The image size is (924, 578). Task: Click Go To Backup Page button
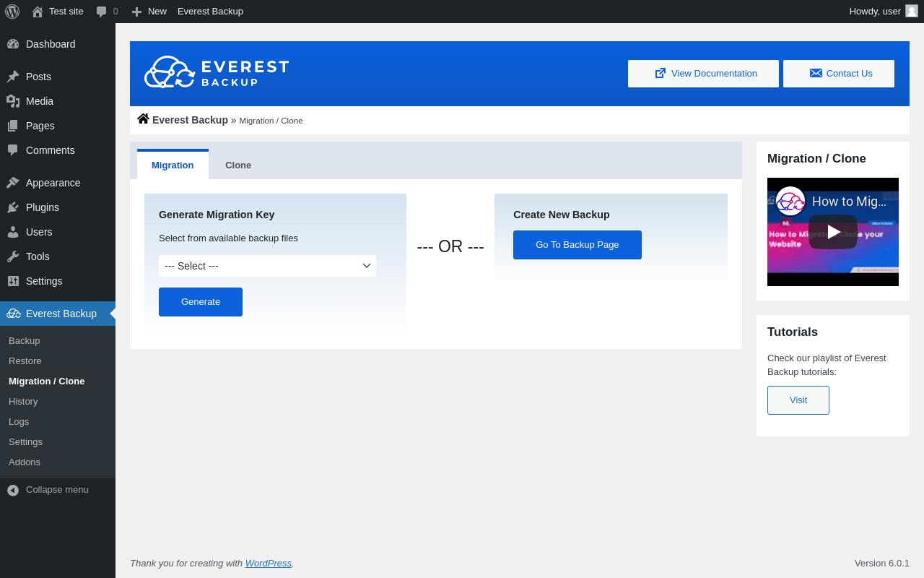577,245
